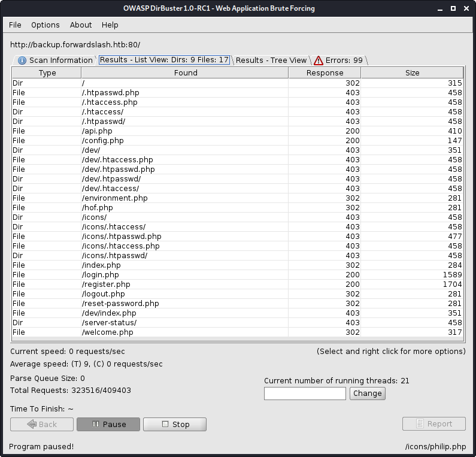Viewport: 476px width, 457px height.
Task: Open the File menu
Action: pos(15,25)
